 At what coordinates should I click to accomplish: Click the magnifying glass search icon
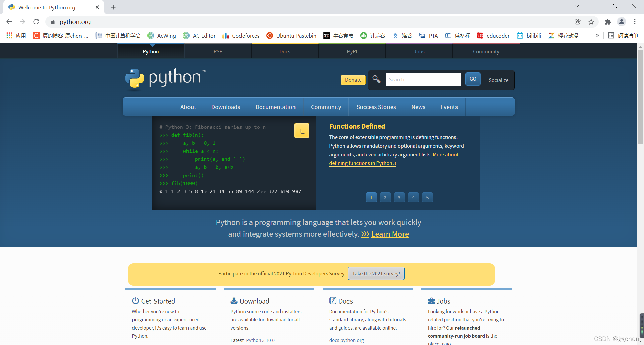(376, 79)
